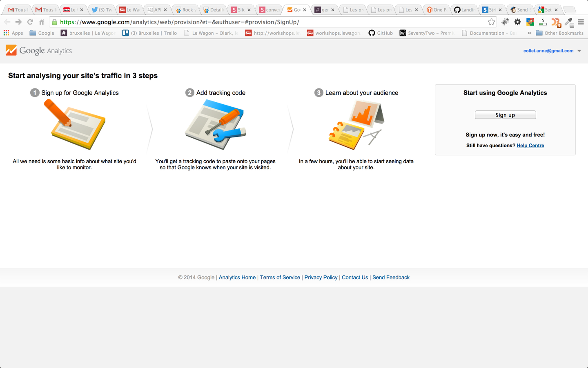Click the Learn about your audience illustration
This screenshot has height=368, width=588.
click(x=356, y=125)
